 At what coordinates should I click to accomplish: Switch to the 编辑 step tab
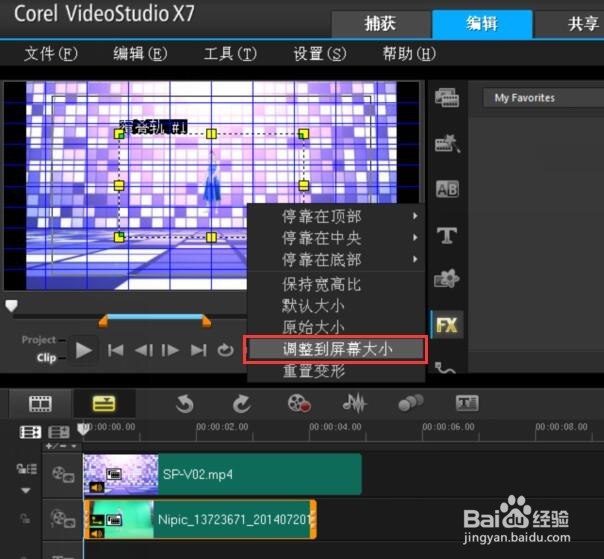[482, 24]
